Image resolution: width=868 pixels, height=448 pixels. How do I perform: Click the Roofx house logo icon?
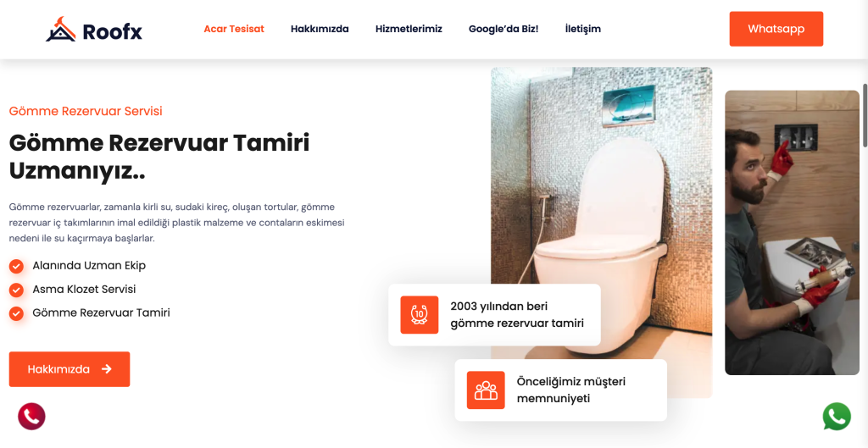[60, 29]
